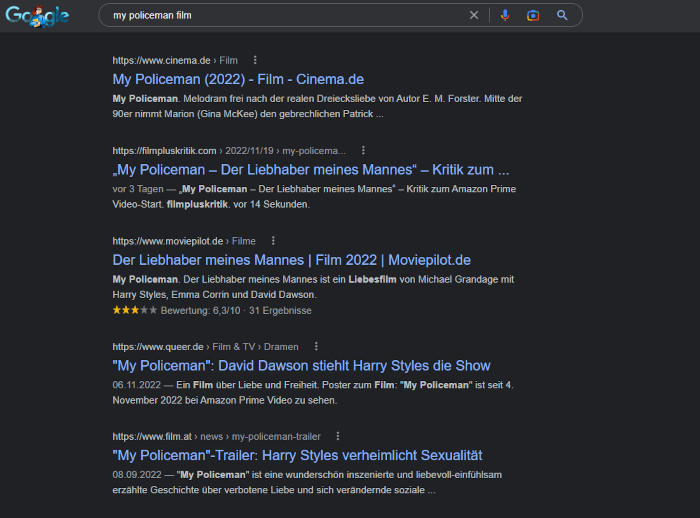Click the Google logo
700x518 pixels.
pos(37,16)
